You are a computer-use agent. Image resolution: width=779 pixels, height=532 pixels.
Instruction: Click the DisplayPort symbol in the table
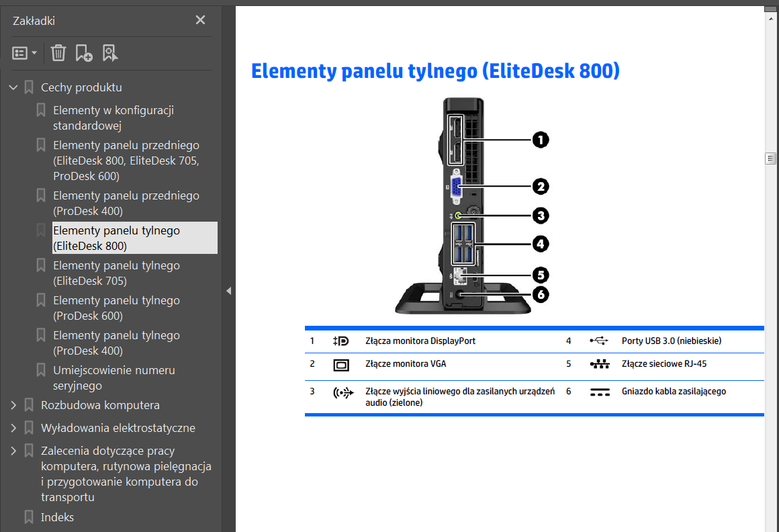pyautogui.click(x=341, y=341)
